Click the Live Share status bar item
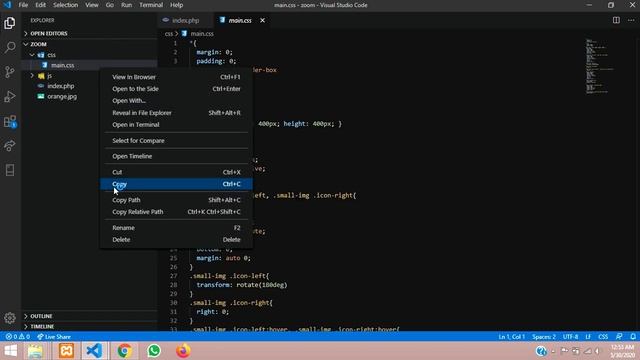This screenshot has height=360, width=640. (54, 337)
